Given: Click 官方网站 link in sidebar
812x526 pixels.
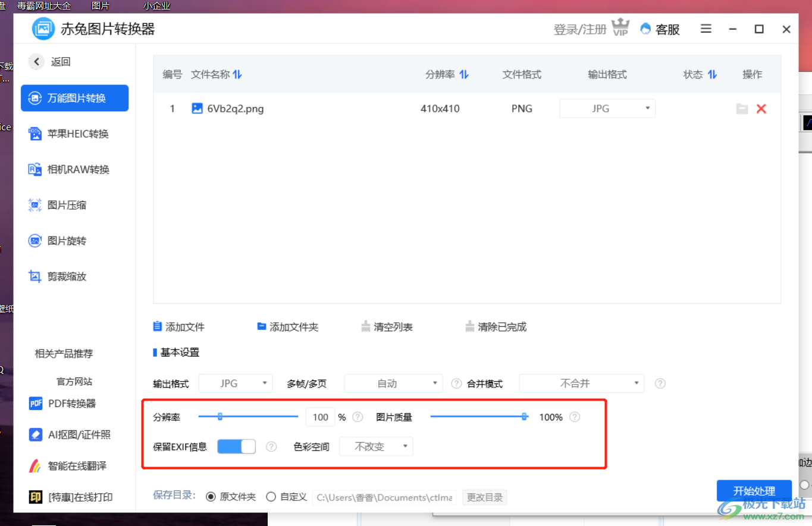Looking at the screenshot, I should tap(74, 382).
